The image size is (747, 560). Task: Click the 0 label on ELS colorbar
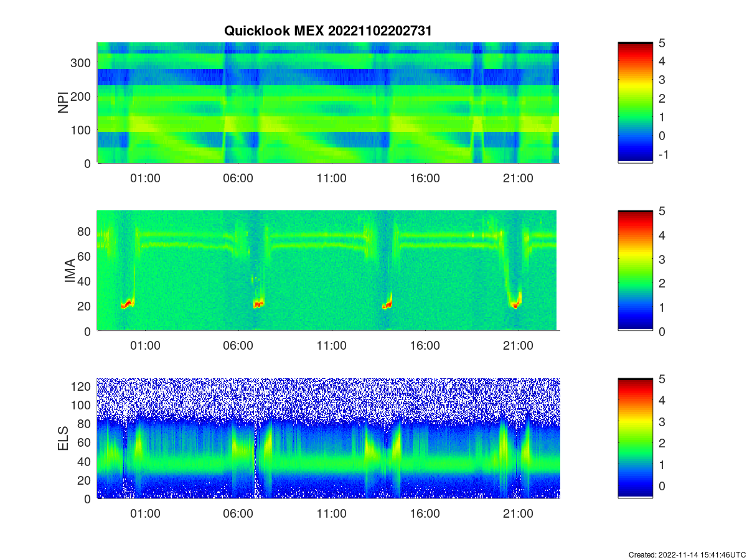662,486
